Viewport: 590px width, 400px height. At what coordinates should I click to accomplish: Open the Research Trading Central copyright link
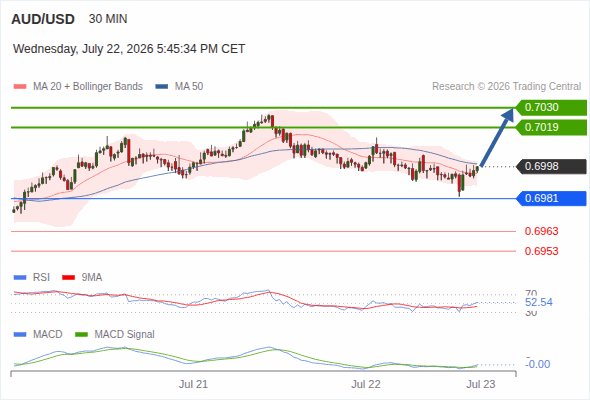(506, 87)
